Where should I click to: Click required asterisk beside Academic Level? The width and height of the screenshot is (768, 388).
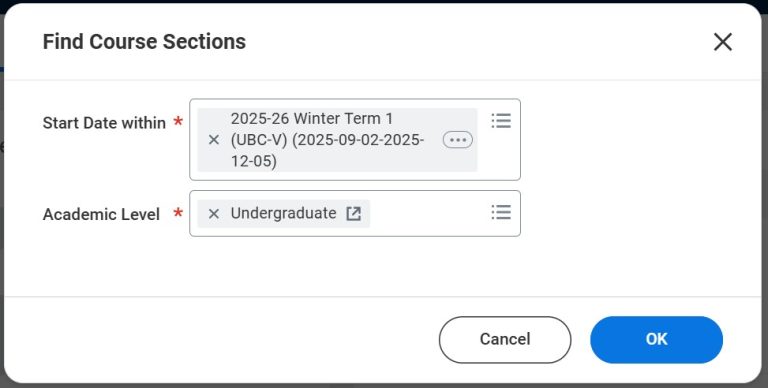(x=178, y=212)
